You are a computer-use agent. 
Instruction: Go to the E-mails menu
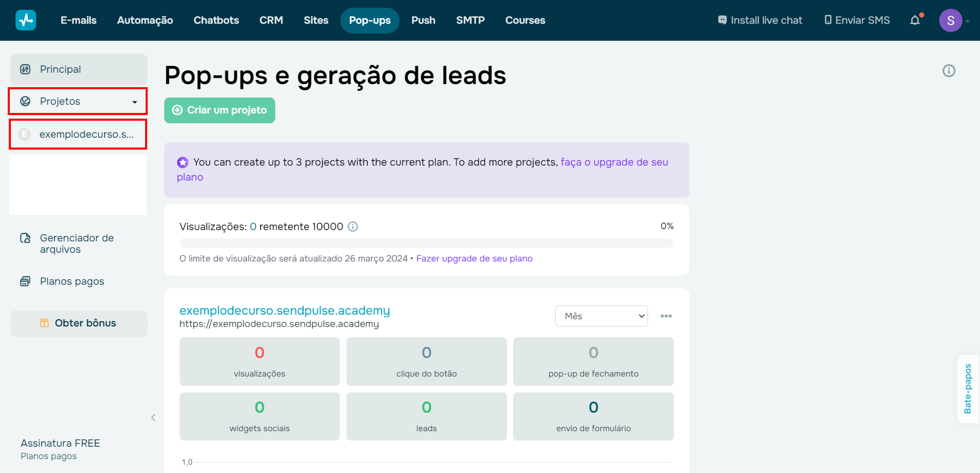[x=78, y=20]
